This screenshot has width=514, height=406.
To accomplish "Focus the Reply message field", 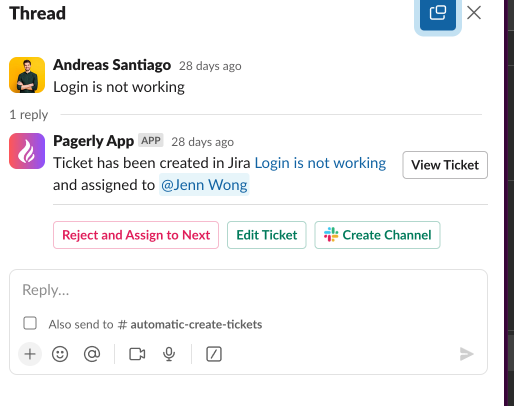I will pos(248,290).
